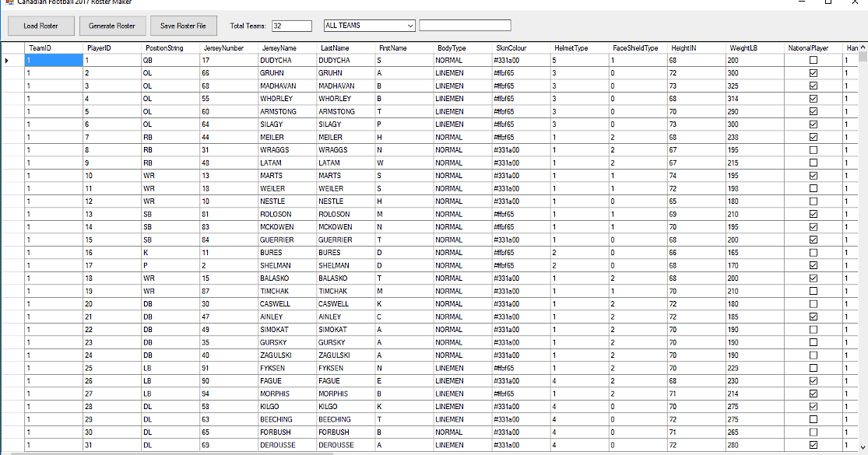
Task: Select LastName cell GUERRIER
Action: click(x=346, y=240)
